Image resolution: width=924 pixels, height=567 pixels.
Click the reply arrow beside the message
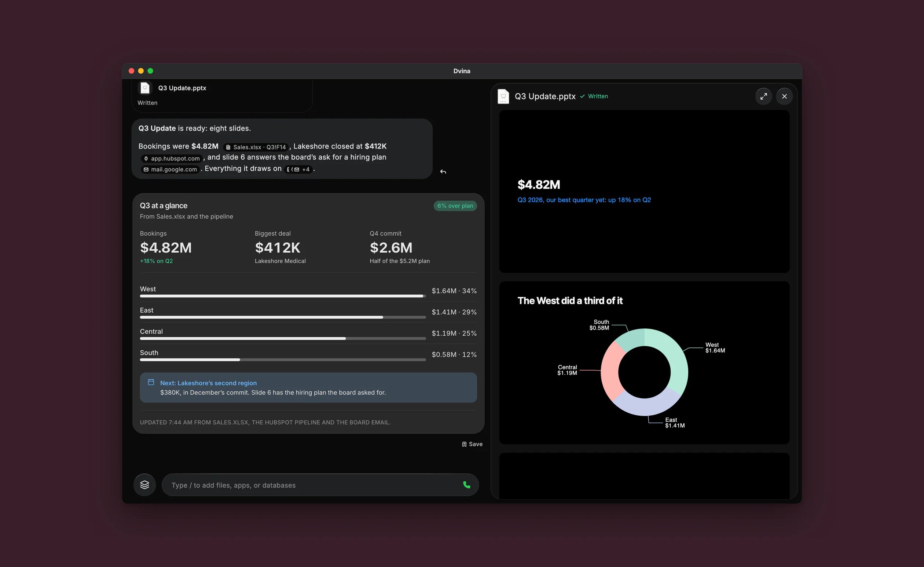(x=443, y=172)
